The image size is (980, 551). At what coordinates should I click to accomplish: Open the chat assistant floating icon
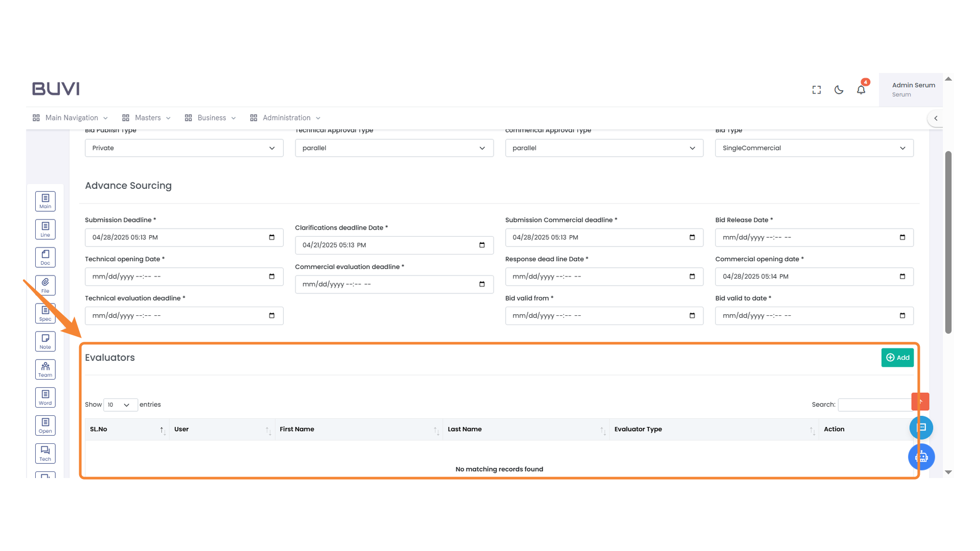click(x=921, y=428)
